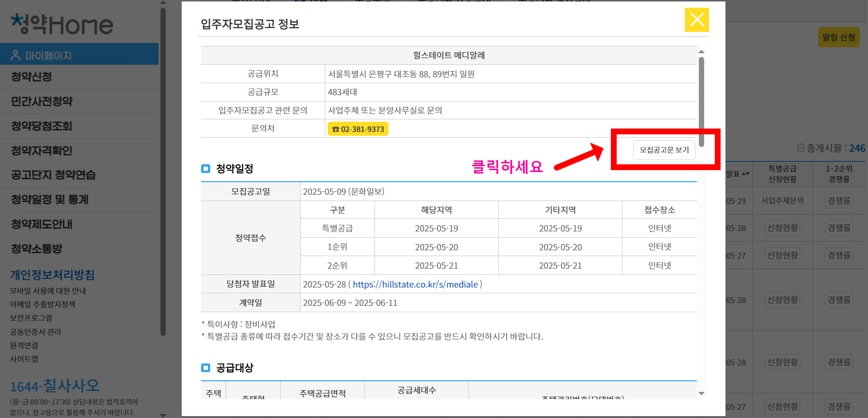Go to 공고단지 청약연습
Viewport: 868px width, 418px height.
point(53,174)
